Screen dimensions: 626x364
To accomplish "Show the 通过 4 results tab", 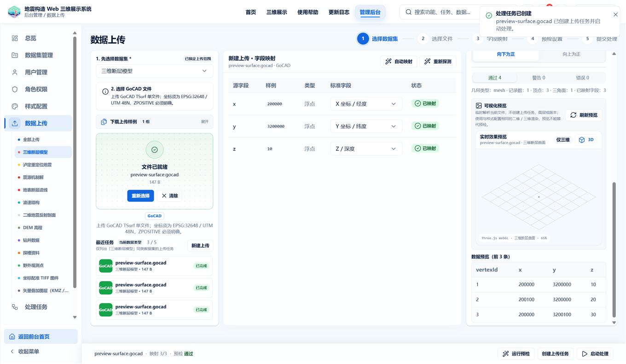I will 495,78.
